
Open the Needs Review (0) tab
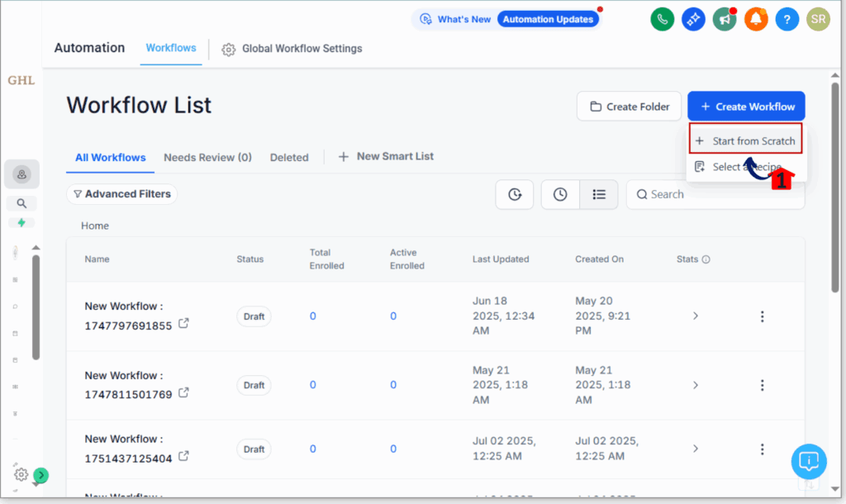tap(207, 158)
